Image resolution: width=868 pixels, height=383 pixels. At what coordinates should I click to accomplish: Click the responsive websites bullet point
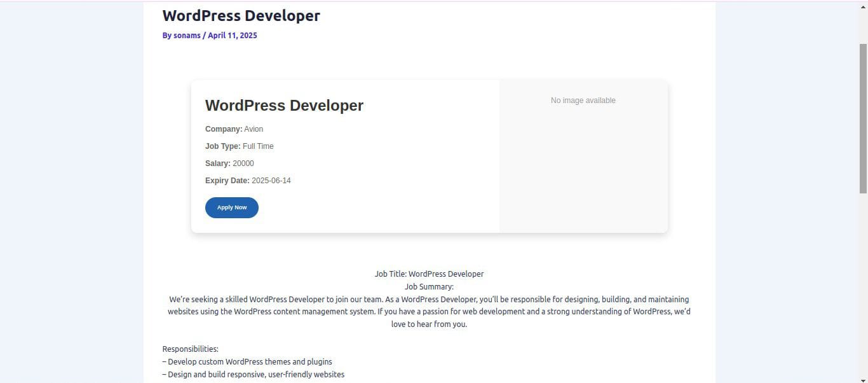pos(254,374)
